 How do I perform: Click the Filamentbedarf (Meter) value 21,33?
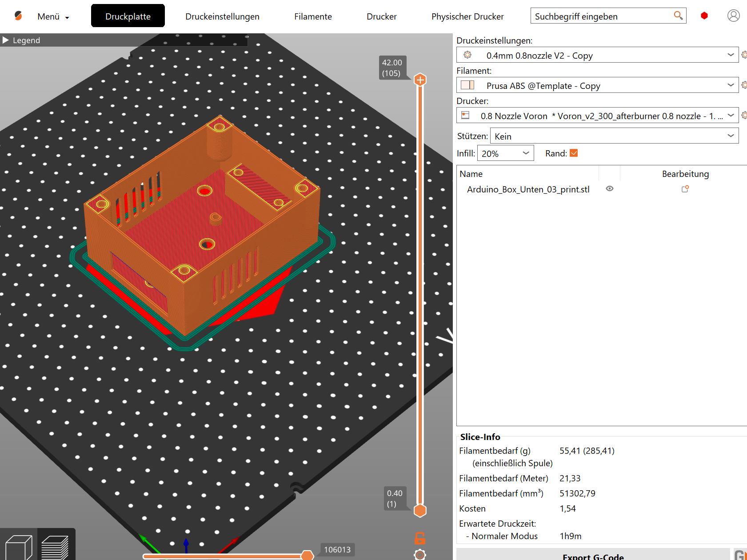(570, 478)
